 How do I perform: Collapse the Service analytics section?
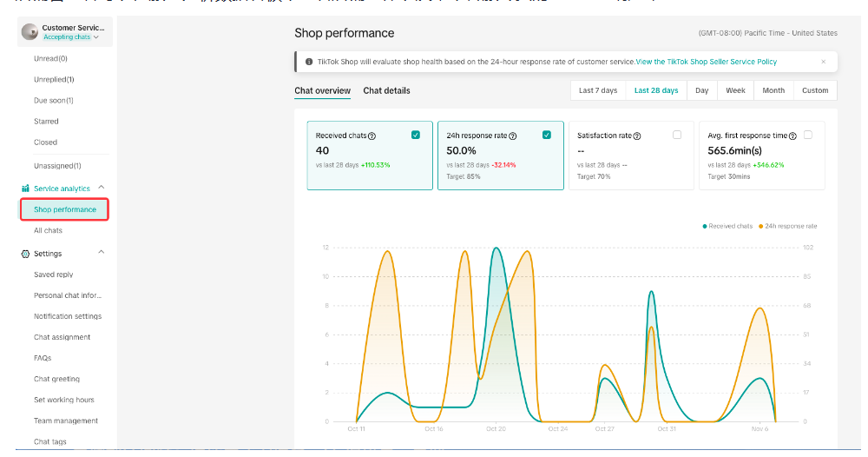(101, 188)
